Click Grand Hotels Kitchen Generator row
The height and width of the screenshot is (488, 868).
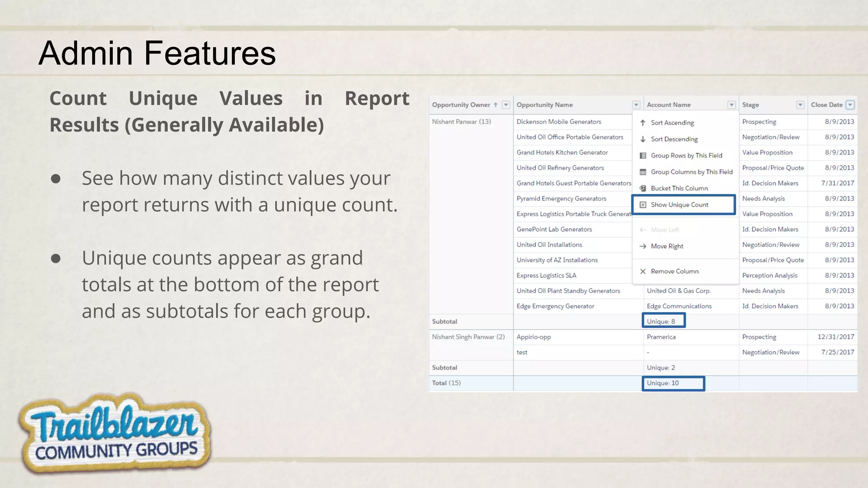(562, 152)
